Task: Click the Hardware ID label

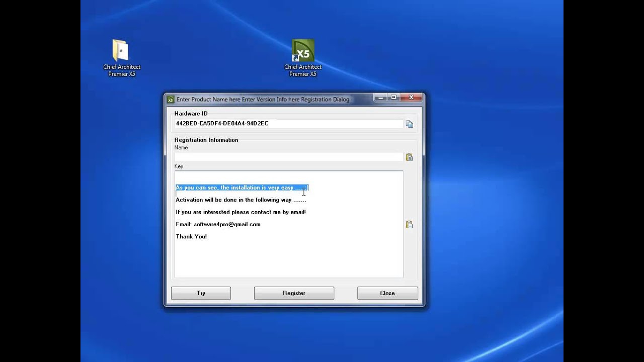Action: 191,114
